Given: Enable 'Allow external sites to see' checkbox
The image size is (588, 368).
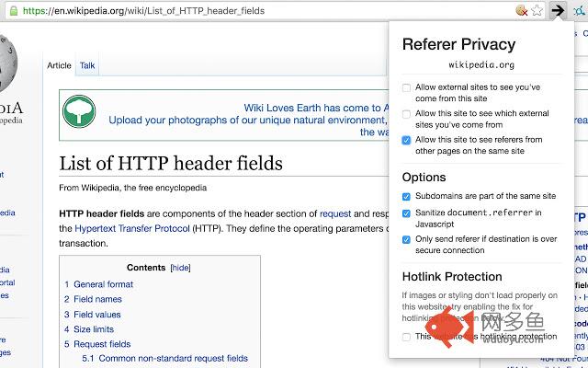Looking at the screenshot, I should coord(406,88).
